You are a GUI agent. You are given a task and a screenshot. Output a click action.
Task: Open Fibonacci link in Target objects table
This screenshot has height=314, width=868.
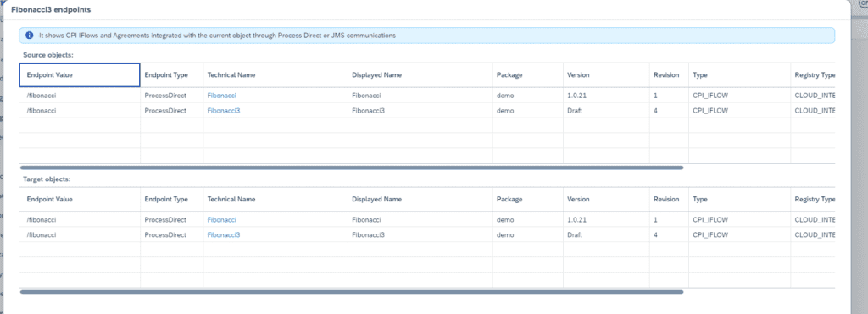tap(222, 219)
